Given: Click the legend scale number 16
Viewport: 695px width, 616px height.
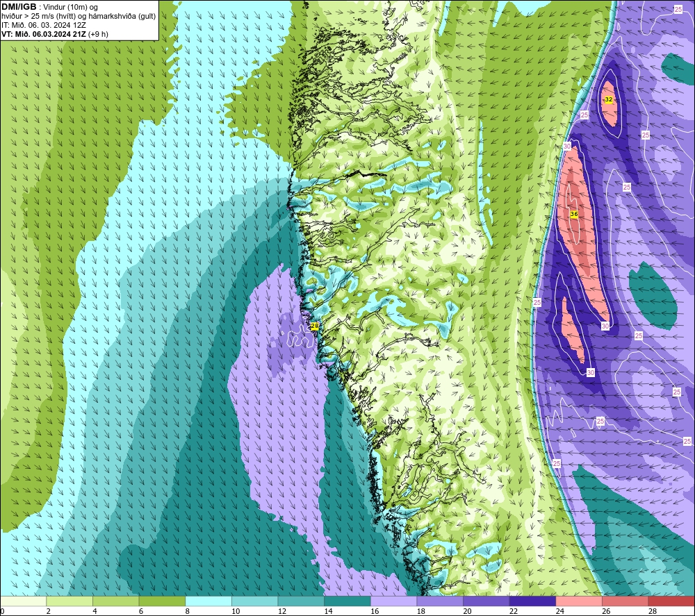Looking at the screenshot, I should coord(375,611).
